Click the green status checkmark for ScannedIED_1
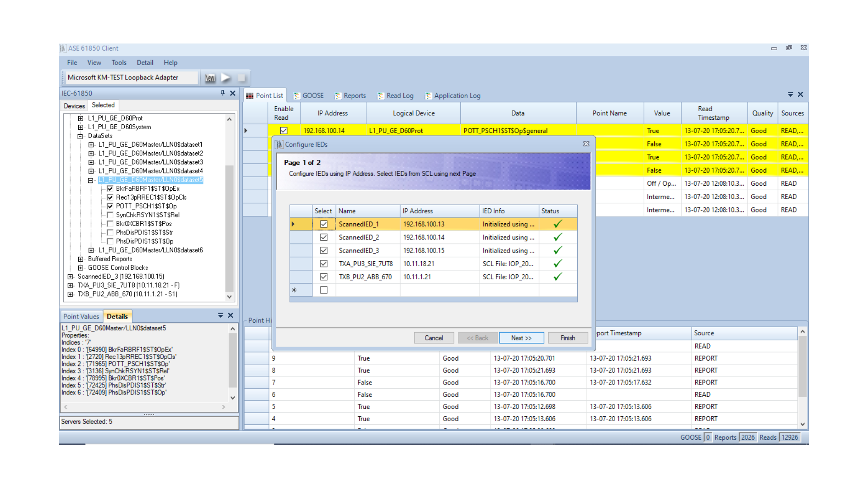 [558, 224]
